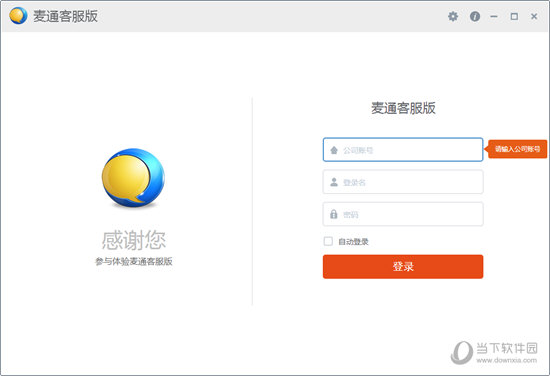Click the 自动登录 label text

click(x=353, y=242)
